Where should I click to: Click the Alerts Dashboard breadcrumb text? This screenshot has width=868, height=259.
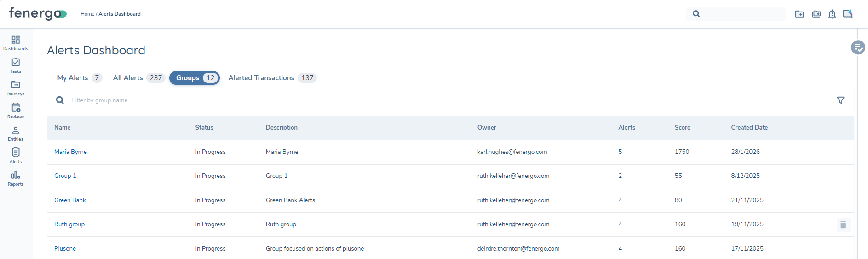click(x=120, y=14)
